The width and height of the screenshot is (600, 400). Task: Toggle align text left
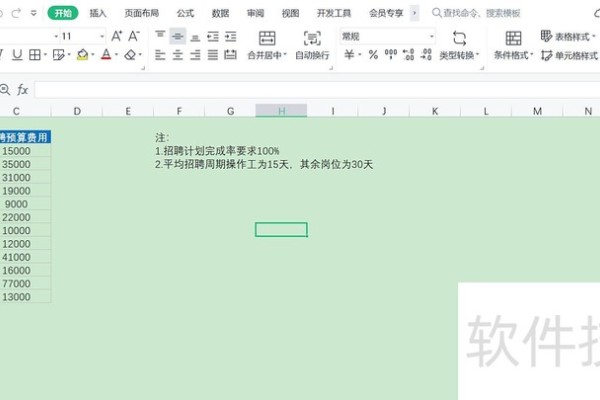point(160,55)
